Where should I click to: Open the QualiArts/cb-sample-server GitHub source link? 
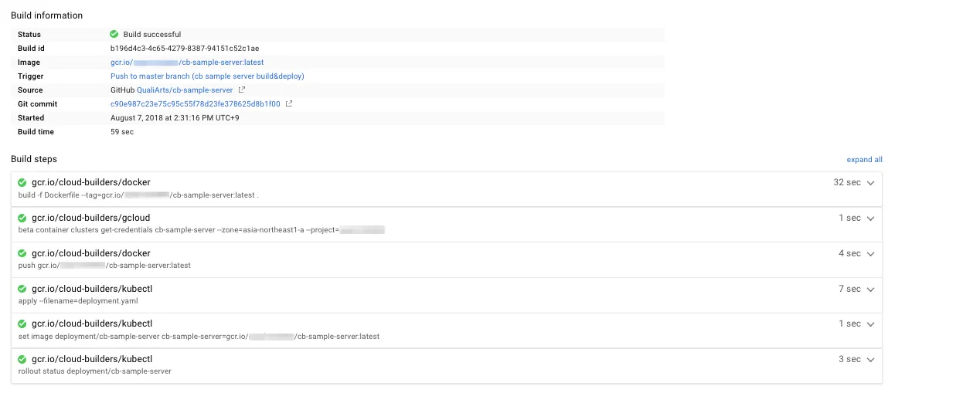click(185, 90)
